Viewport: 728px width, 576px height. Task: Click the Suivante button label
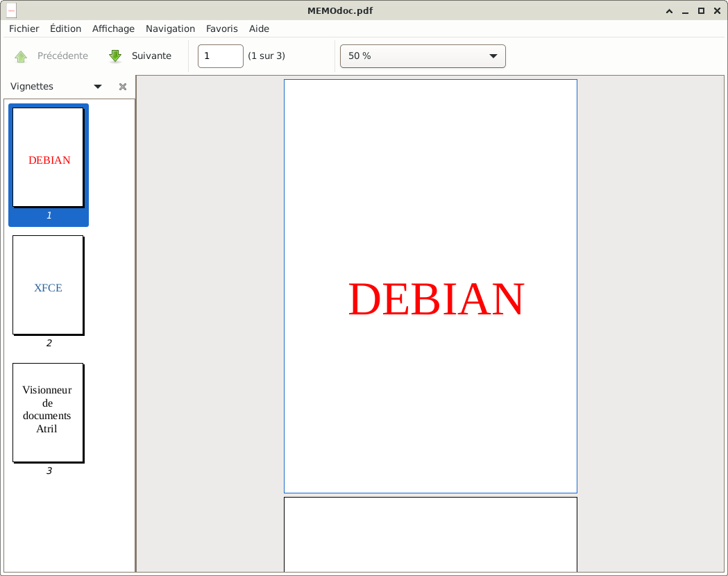click(151, 56)
